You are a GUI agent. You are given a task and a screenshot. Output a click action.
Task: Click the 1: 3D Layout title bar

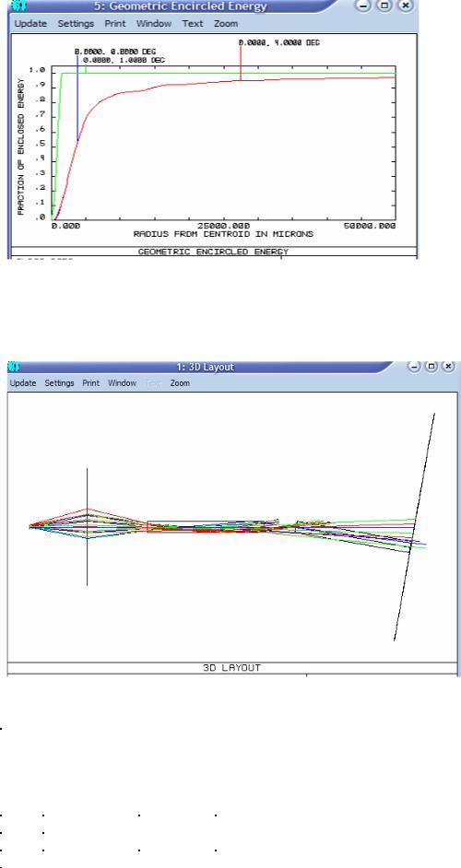(205, 367)
